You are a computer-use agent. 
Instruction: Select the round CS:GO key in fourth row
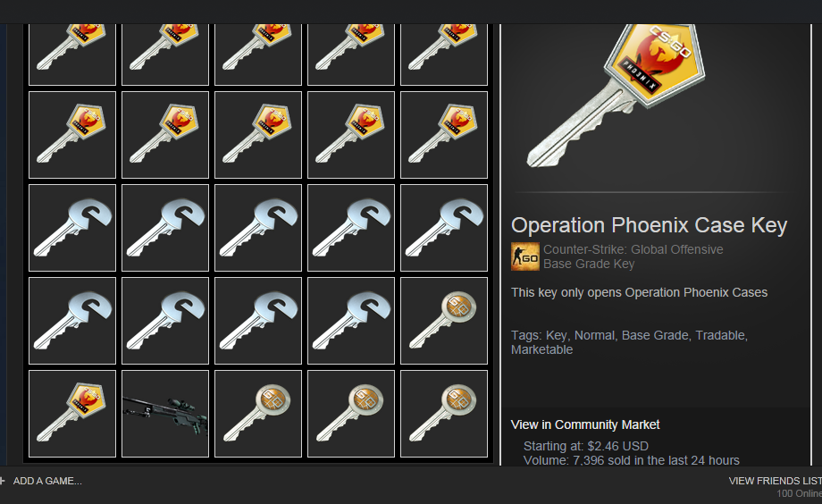[444, 321]
